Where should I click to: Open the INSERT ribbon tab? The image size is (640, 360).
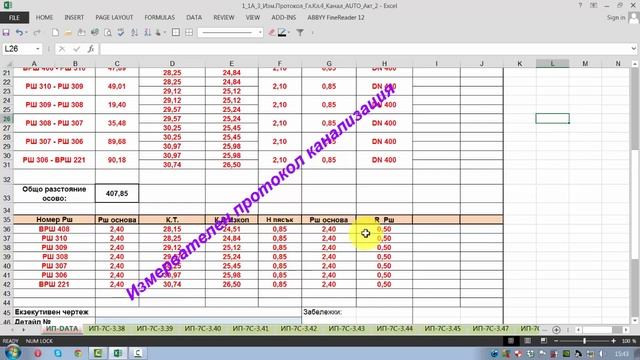[x=74, y=18]
